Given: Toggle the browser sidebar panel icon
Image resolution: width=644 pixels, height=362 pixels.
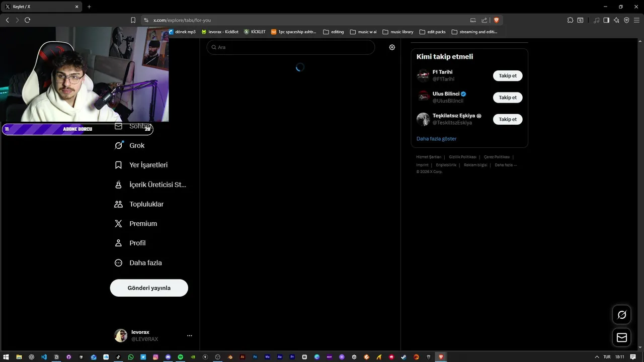Looking at the screenshot, I should pyautogui.click(x=606, y=20).
